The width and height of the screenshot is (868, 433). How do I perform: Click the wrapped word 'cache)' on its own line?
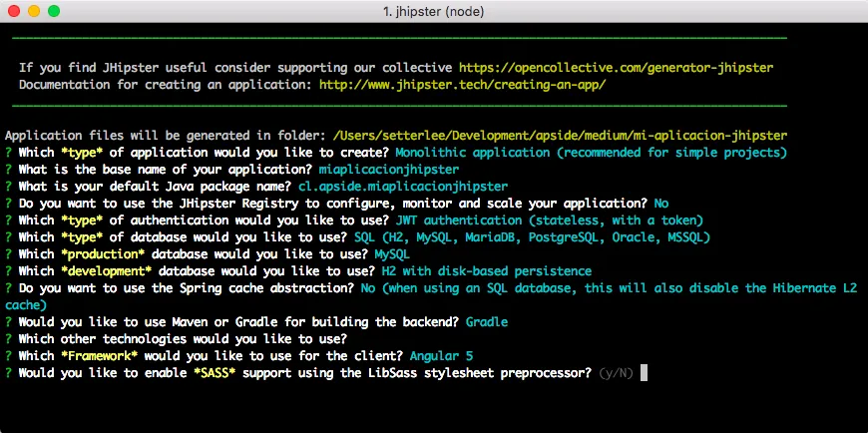26,305
